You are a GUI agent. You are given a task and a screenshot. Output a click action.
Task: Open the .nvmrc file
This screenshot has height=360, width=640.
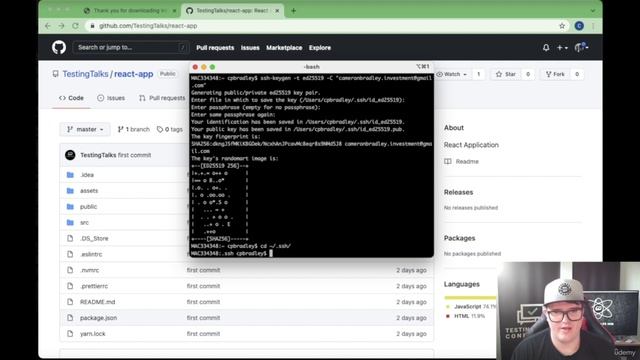coord(89,270)
